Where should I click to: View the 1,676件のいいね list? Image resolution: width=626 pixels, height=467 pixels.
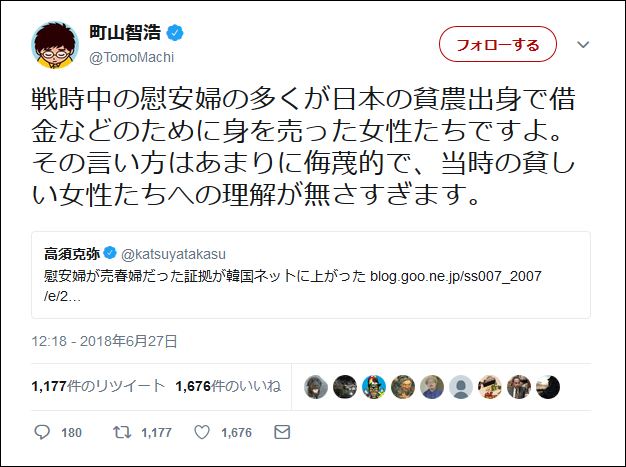[x=228, y=386]
